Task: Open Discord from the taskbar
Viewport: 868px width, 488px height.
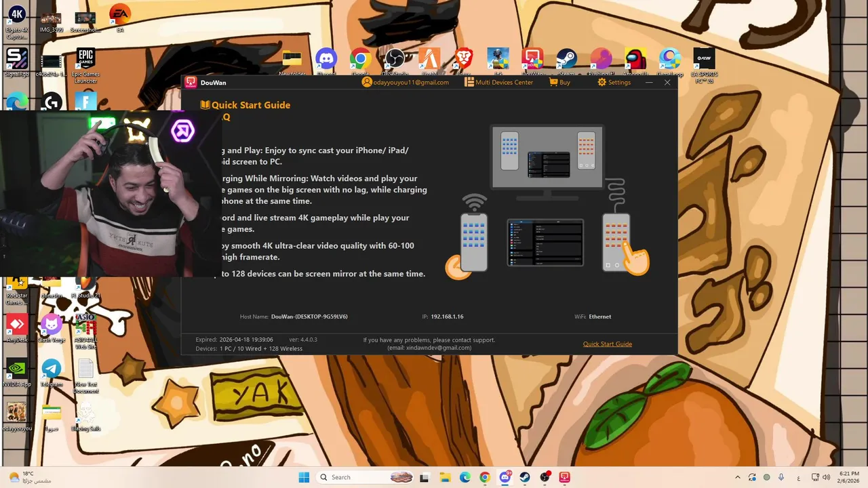Action: point(505,477)
